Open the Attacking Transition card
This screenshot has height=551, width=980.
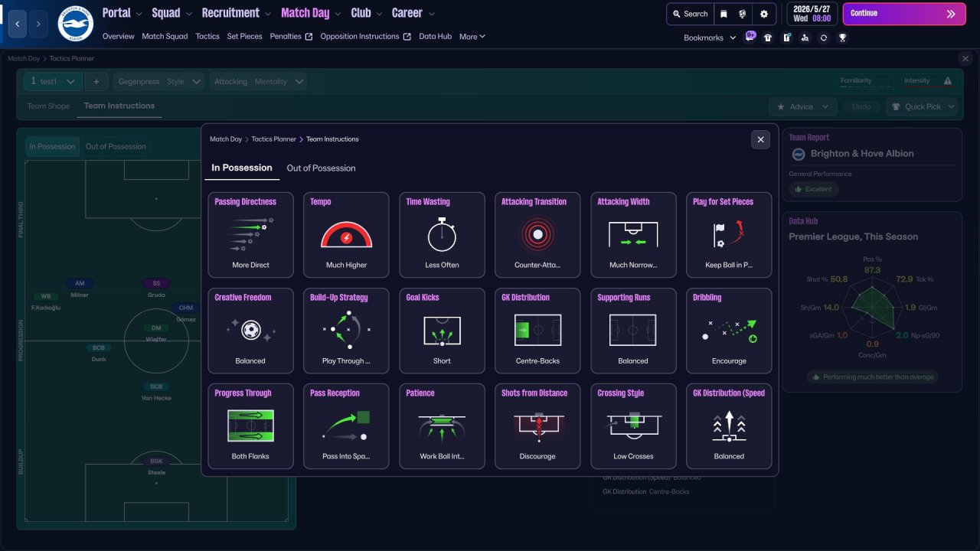point(537,235)
